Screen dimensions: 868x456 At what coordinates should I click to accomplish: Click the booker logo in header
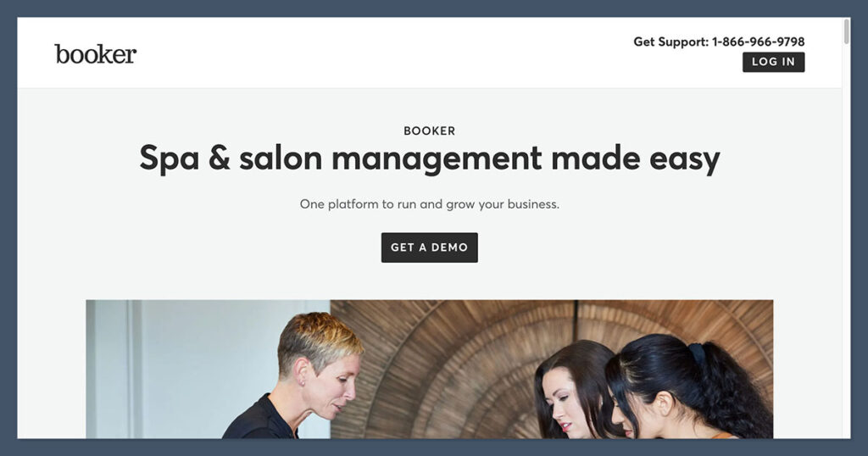(95, 53)
